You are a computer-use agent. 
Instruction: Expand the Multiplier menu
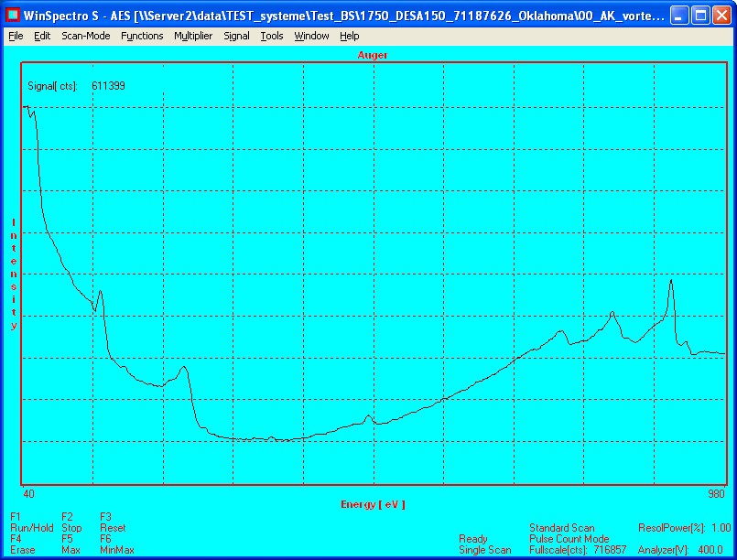coord(193,36)
